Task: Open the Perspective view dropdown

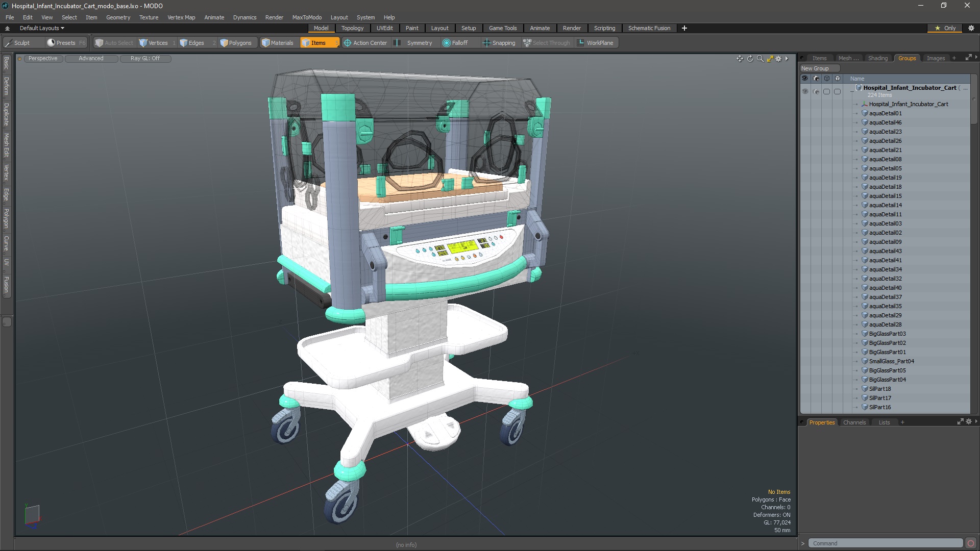Action: coord(43,59)
